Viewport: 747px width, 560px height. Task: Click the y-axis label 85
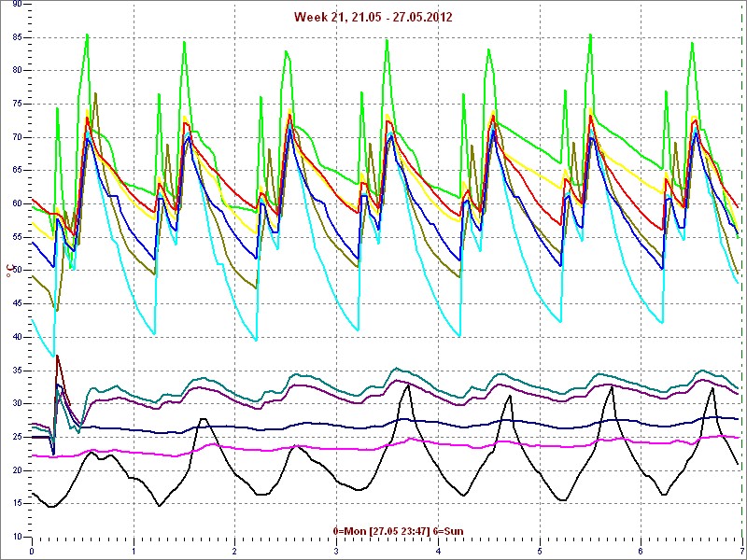[x=16, y=37]
